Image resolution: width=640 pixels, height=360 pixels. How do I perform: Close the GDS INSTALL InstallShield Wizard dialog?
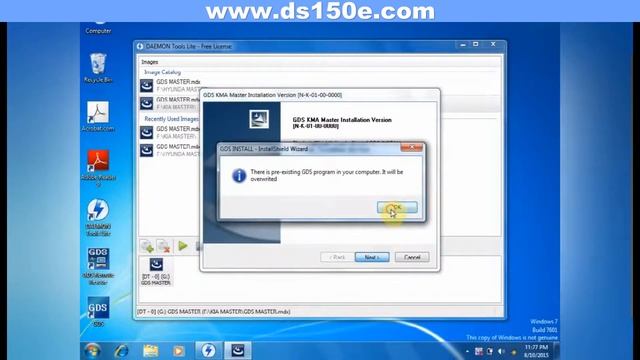pos(411,147)
